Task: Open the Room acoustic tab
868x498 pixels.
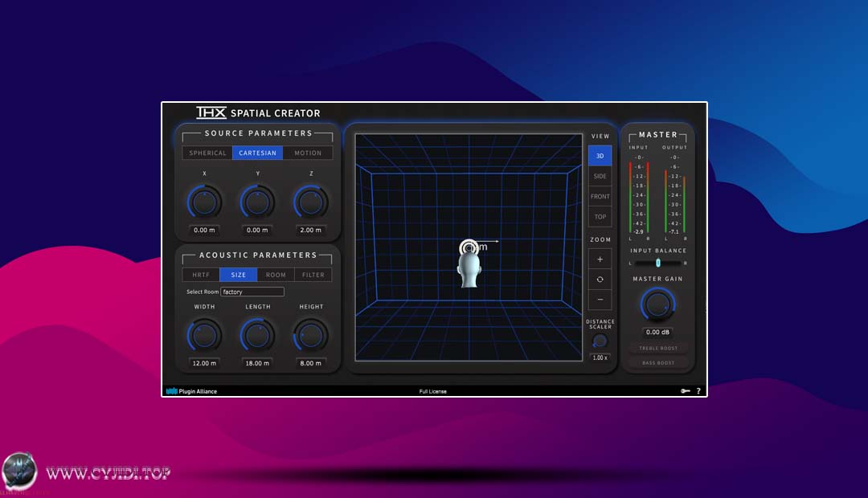Action: pos(276,275)
